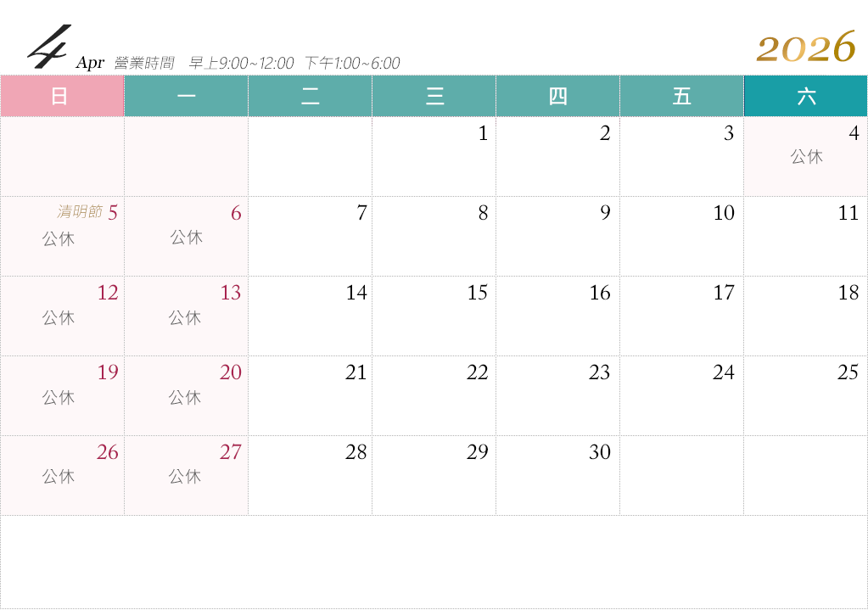
Task: Select April 19 Sunday date
Action: point(107,373)
